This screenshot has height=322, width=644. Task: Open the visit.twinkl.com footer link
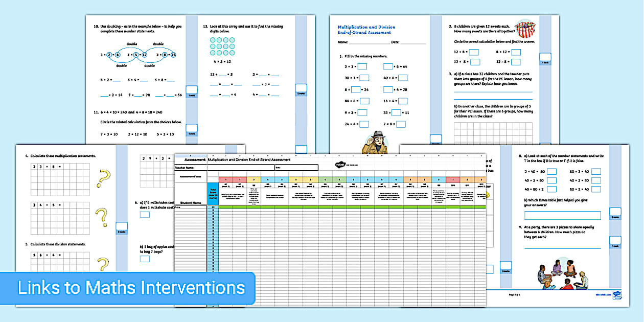pos(604,294)
